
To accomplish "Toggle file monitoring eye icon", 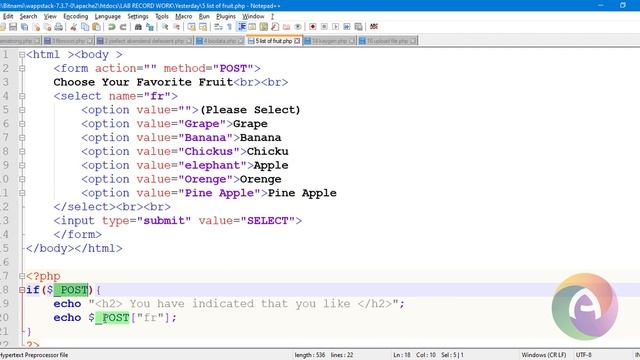I will point(298,27).
